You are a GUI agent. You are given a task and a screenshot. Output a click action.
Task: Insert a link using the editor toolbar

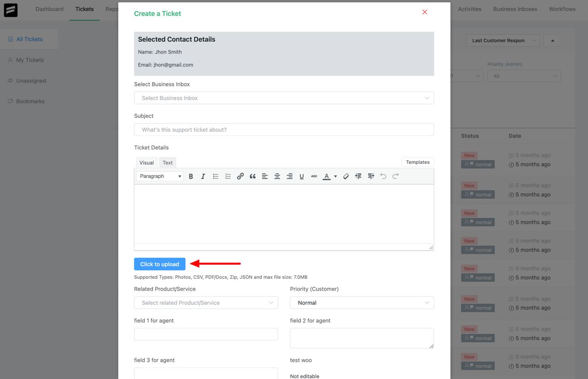[x=240, y=176]
